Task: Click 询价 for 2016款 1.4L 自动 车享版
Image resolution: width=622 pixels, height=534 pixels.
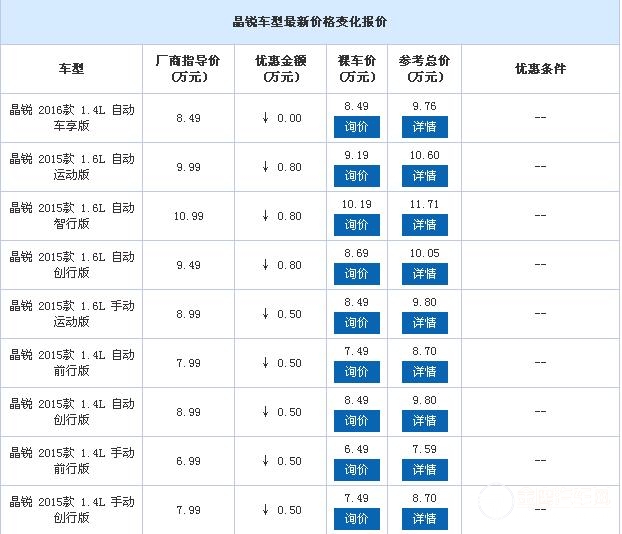Action: pyautogui.click(x=356, y=127)
